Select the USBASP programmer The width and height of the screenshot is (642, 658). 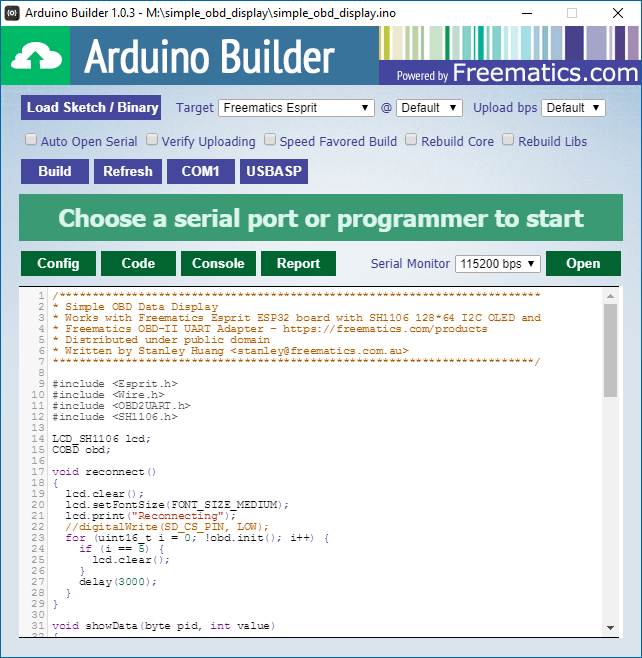pyautogui.click(x=274, y=171)
